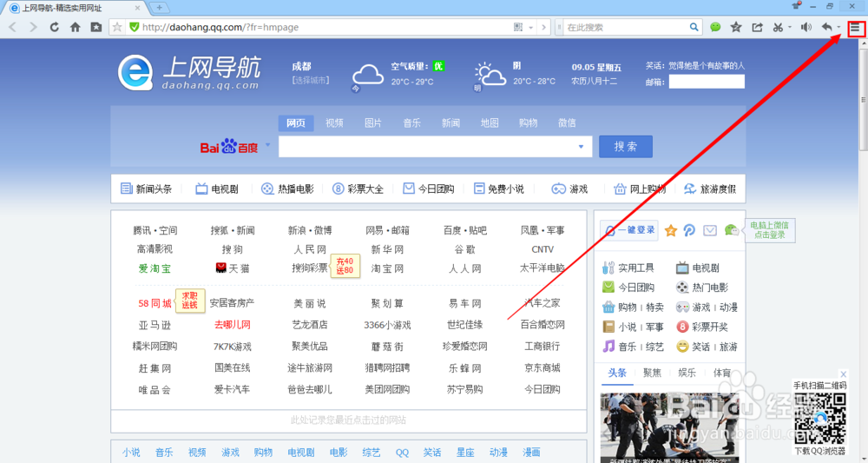Click the yellow star icon beside 一键登录
868x463 pixels.
click(670, 230)
